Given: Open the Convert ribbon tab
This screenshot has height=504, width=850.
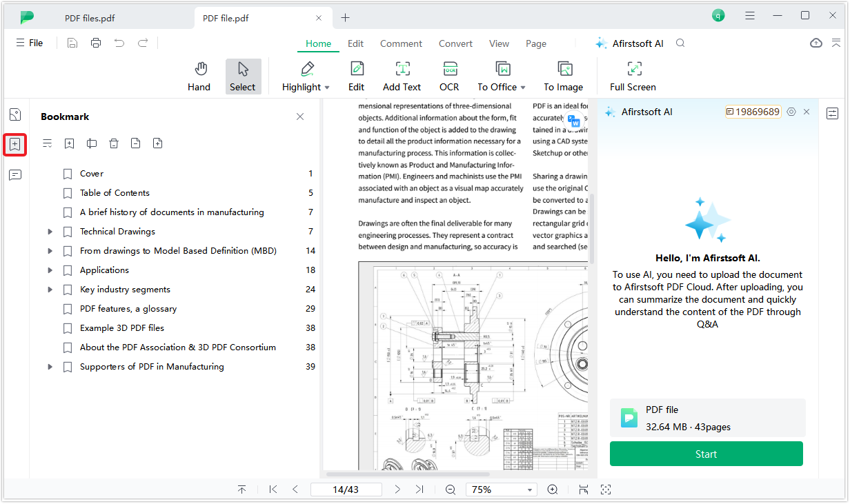Looking at the screenshot, I should click(x=455, y=43).
